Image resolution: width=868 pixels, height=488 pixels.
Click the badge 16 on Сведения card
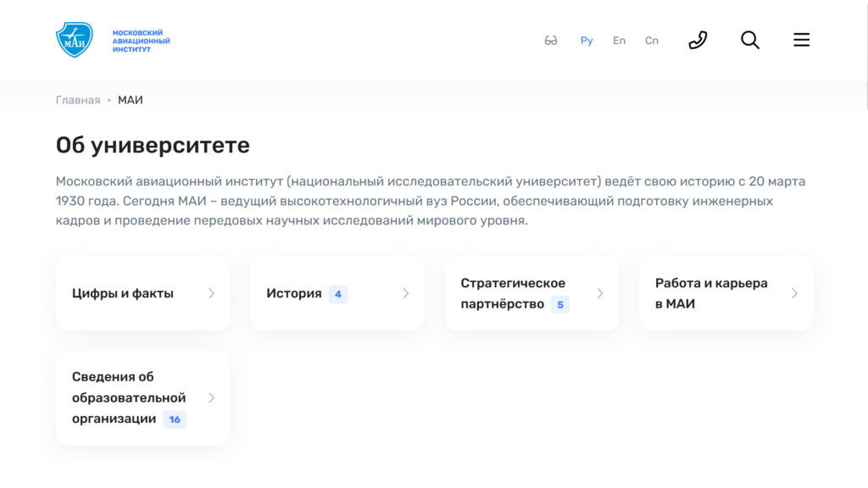[175, 419]
